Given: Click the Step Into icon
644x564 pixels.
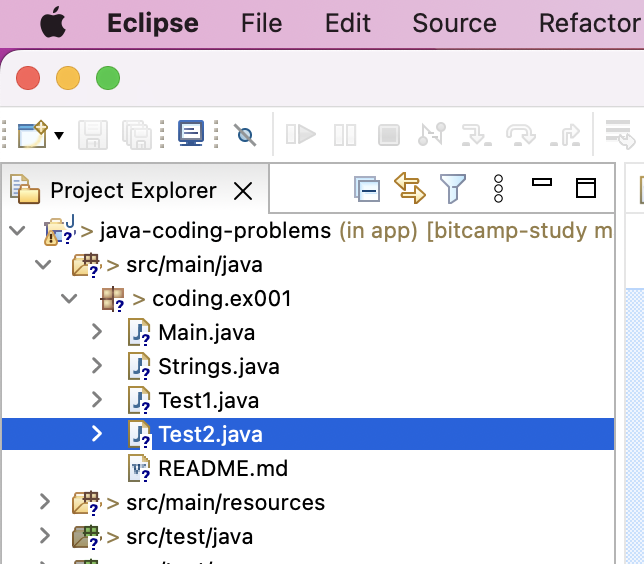Looking at the screenshot, I should (476, 135).
